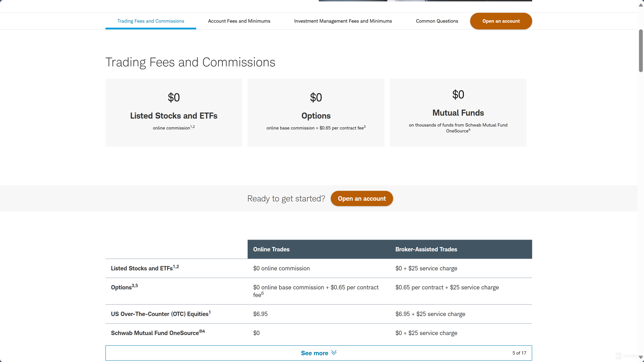The height and width of the screenshot is (362, 644).
Task: Click the chevron icon beside See more
Action: 334,352
